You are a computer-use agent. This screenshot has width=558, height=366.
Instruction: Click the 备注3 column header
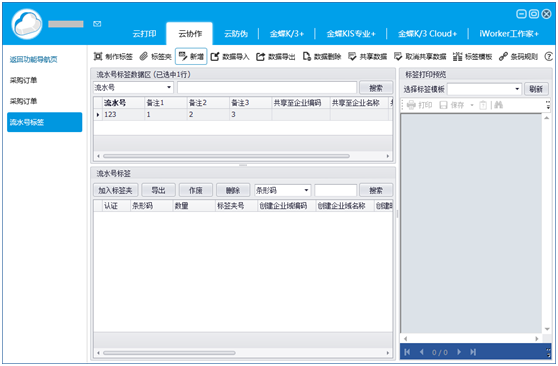pyautogui.click(x=251, y=103)
